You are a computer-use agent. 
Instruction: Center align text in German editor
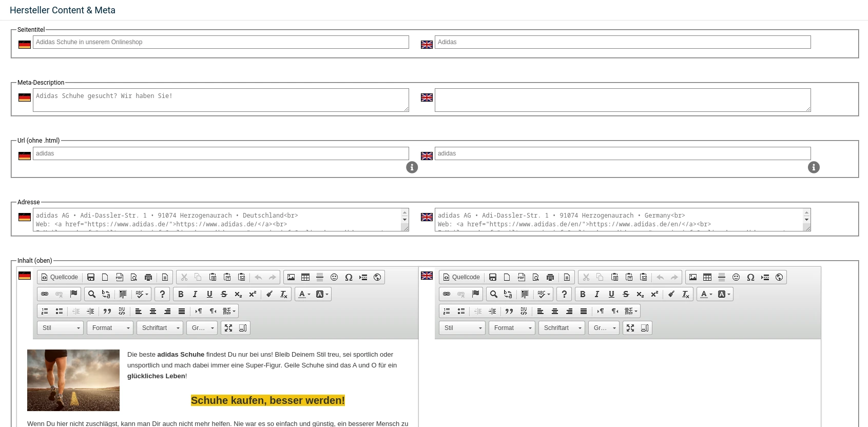pyautogui.click(x=153, y=311)
